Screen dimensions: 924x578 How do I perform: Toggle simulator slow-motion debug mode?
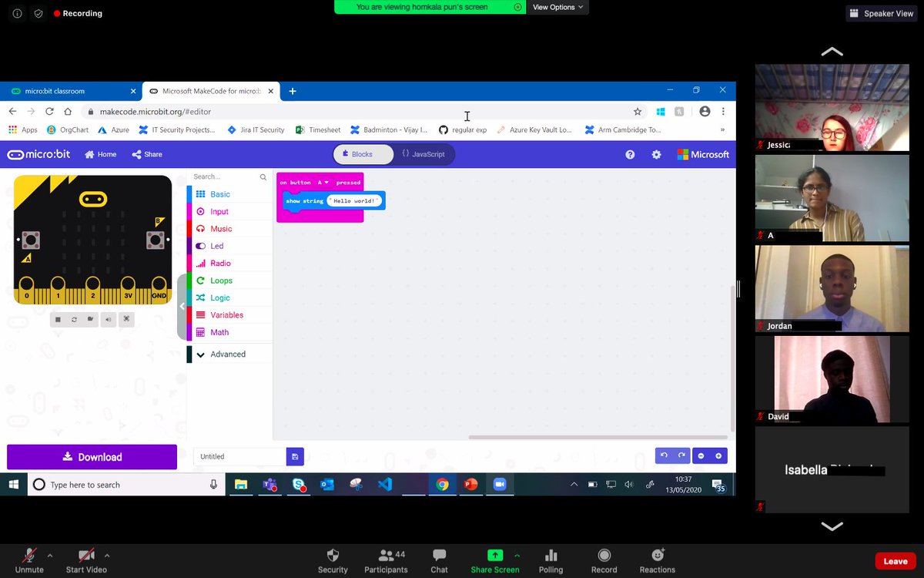pyautogui.click(x=91, y=319)
